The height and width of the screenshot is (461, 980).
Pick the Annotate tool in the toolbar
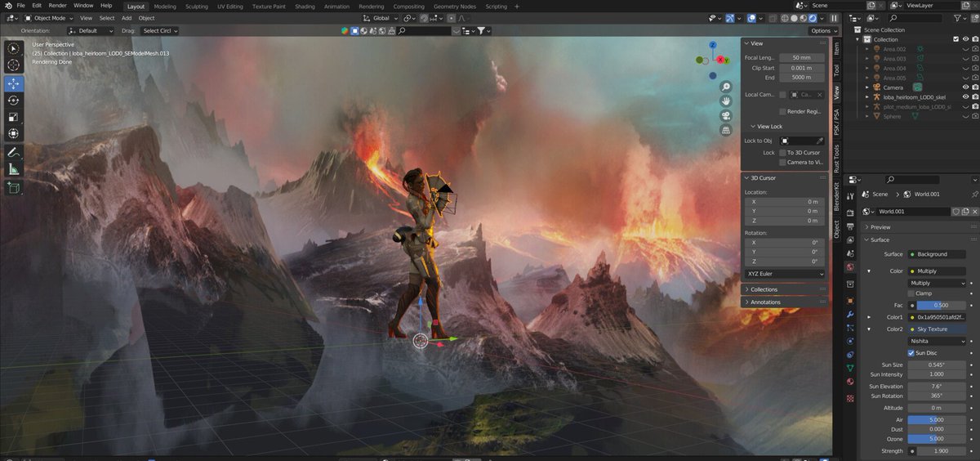point(14,153)
